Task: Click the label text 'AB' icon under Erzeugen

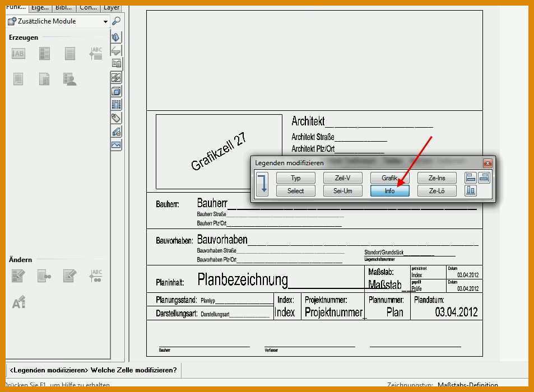Action: [x=18, y=54]
